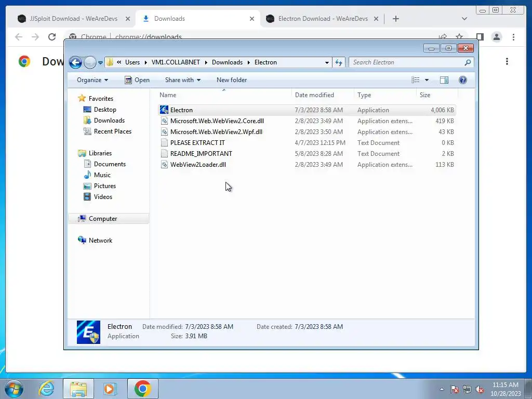Toggle the preview pane icon
Viewport: 532px width, 399px height.
tap(444, 80)
